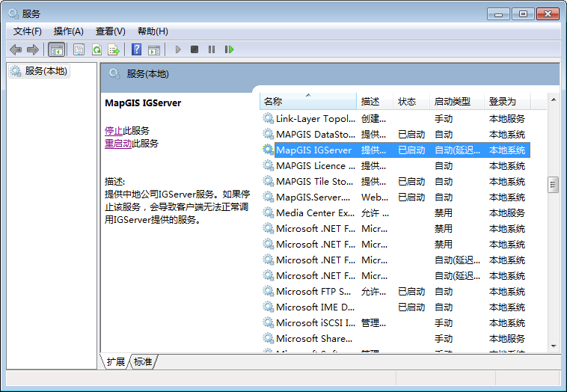This screenshot has width=567, height=392.
Task: Click the 停止 service link
Action: (114, 131)
